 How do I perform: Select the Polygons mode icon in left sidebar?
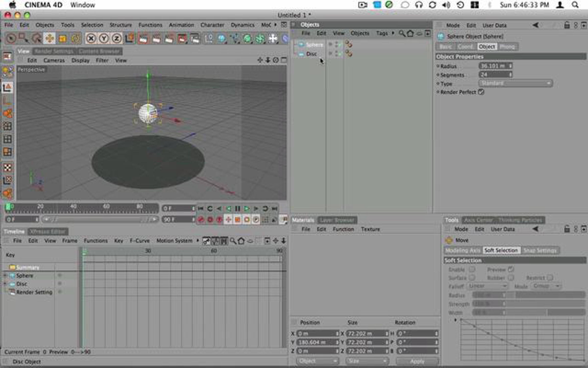coord(7,152)
